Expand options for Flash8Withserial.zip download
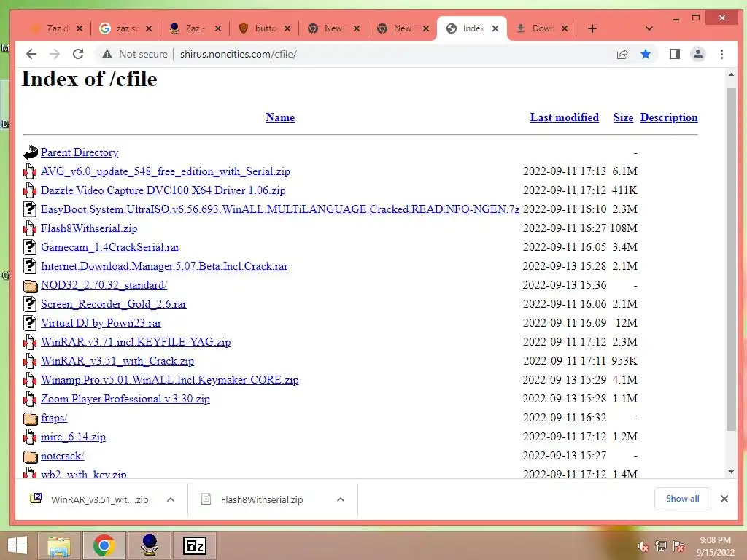747x560 pixels. click(x=341, y=499)
